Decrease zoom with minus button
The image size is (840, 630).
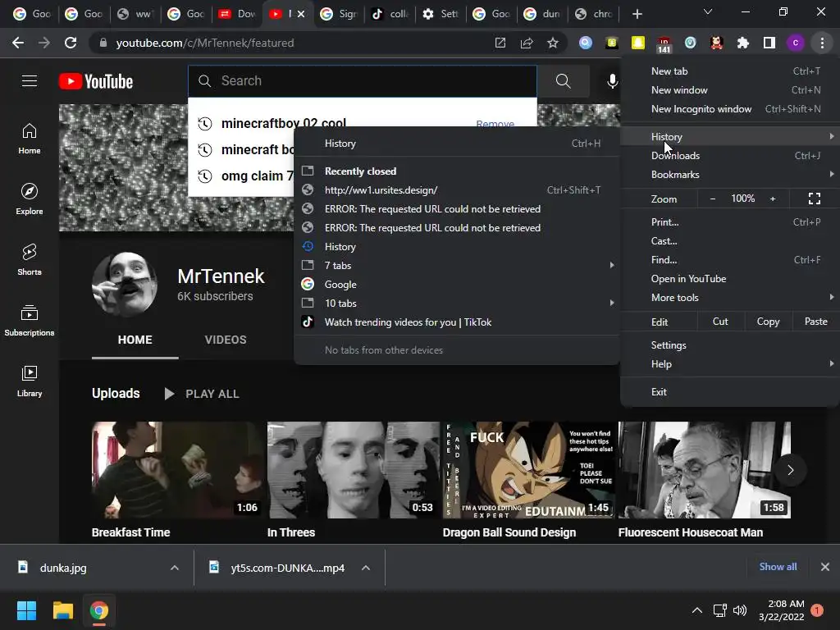tap(713, 199)
